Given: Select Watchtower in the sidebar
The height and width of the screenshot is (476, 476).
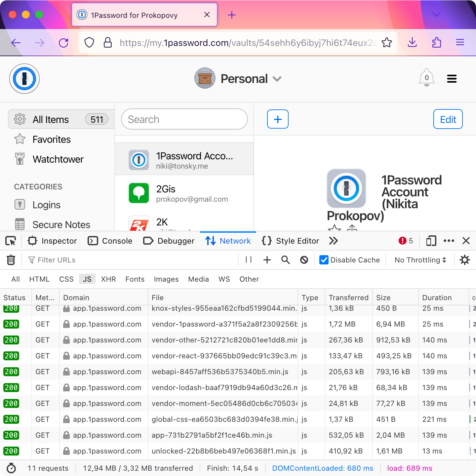Looking at the screenshot, I should (58, 159).
